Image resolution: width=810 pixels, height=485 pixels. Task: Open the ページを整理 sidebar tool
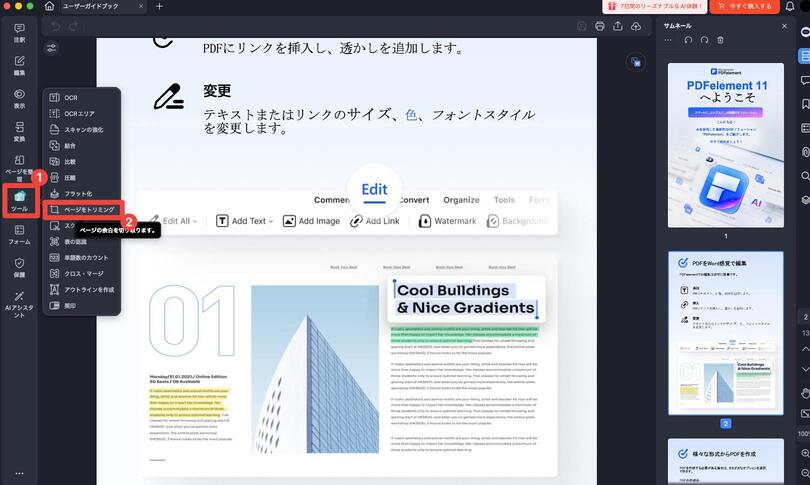[19, 167]
